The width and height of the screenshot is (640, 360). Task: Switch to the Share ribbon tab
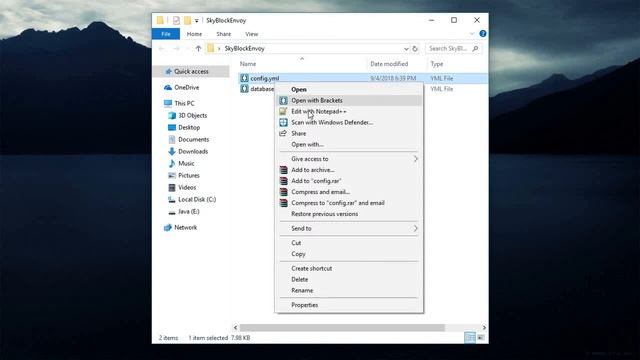click(x=224, y=34)
